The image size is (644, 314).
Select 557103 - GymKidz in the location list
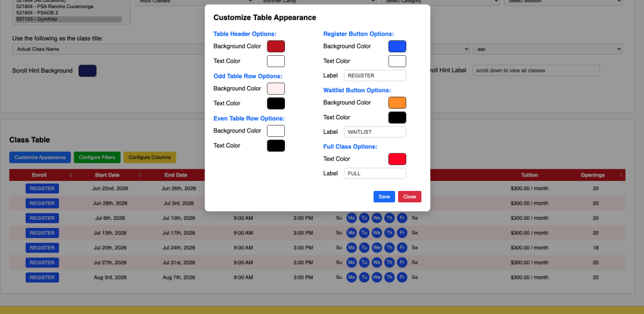tap(69, 19)
